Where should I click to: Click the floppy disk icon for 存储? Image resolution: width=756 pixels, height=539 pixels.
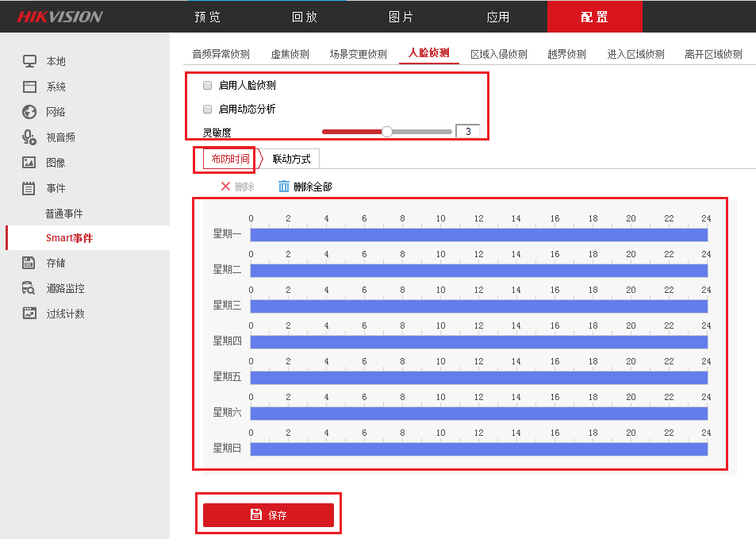coord(29,263)
